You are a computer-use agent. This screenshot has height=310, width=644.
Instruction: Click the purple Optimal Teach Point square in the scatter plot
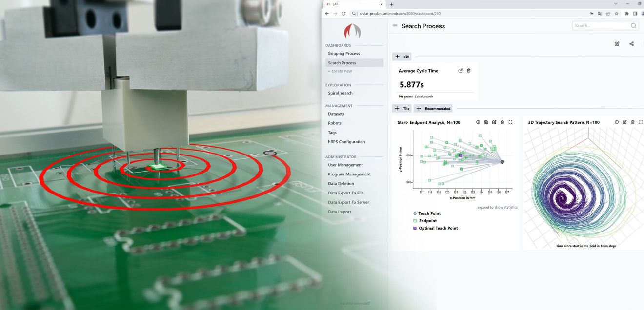[x=460, y=155]
